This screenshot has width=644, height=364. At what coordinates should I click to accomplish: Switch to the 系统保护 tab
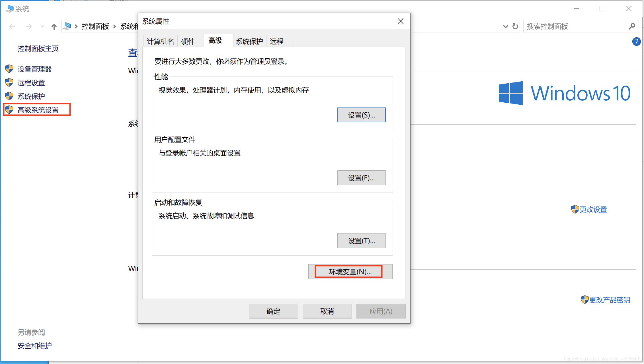point(249,42)
